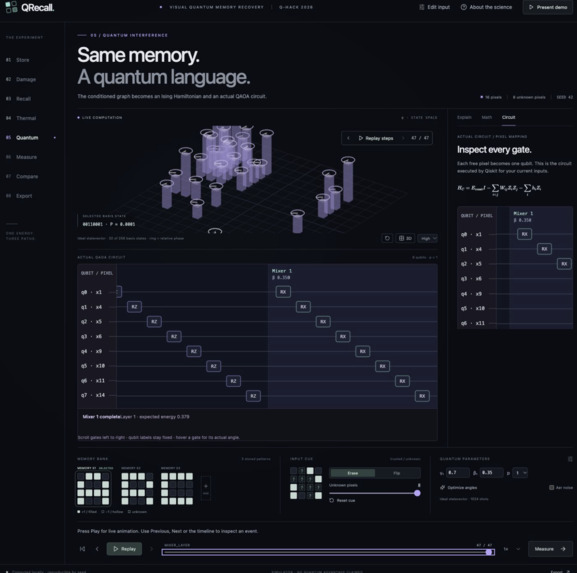Select Memory 03 pattern thumbnail

pos(177,488)
